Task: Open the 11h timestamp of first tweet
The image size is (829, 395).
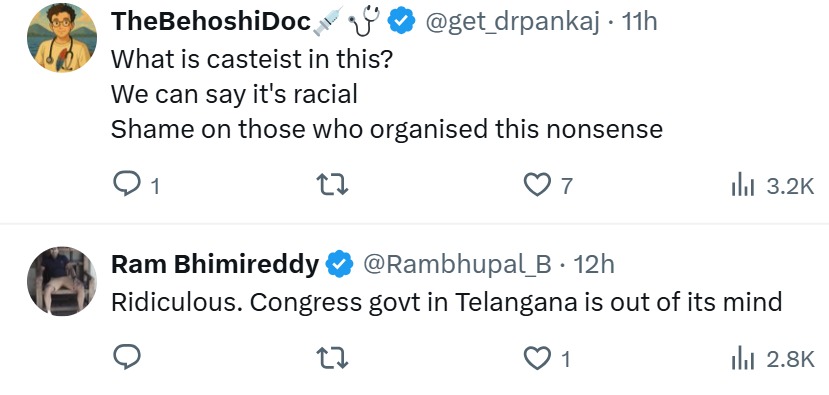Action: point(639,23)
